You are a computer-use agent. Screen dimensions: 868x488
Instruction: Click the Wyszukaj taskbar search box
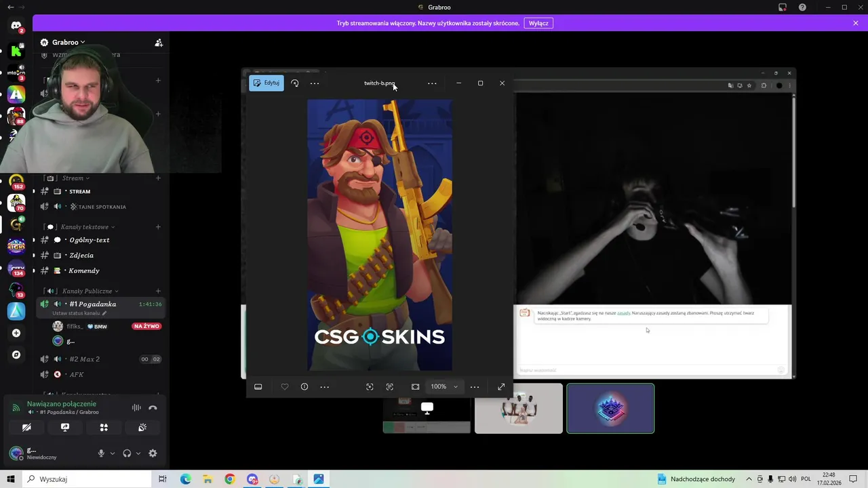pyautogui.click(x=87, y=479)
